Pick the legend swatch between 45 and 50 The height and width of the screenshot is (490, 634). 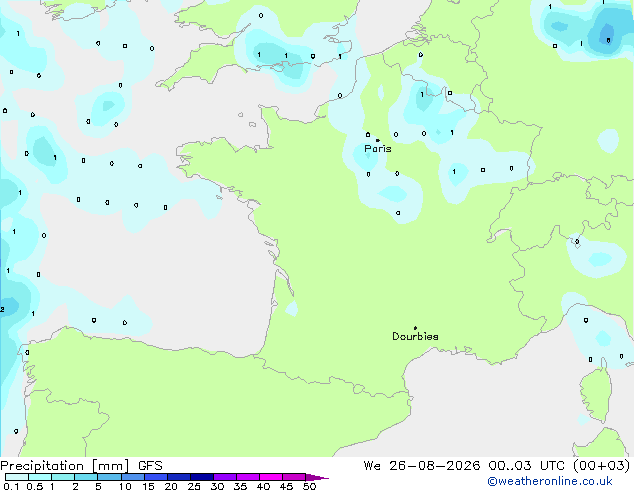(x=294, y=477)
